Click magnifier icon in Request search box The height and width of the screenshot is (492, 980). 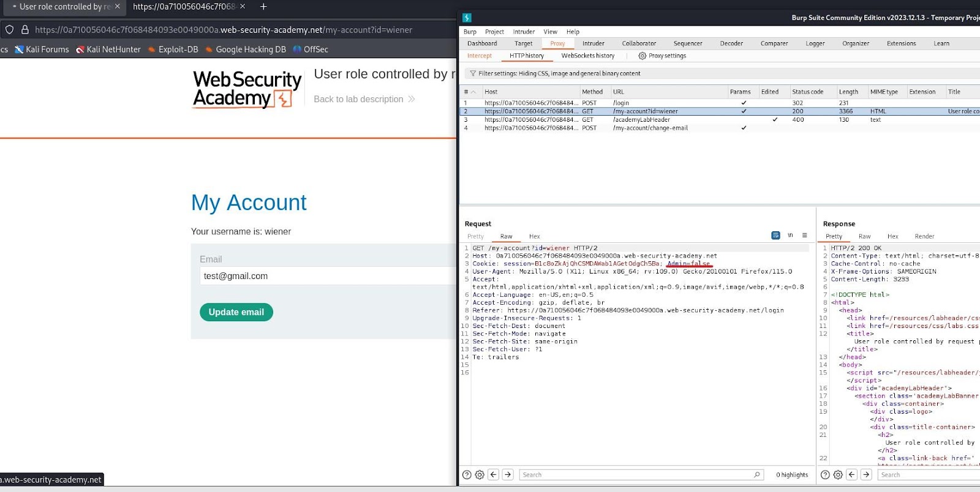pyautogui.click(x=757, y=475)
